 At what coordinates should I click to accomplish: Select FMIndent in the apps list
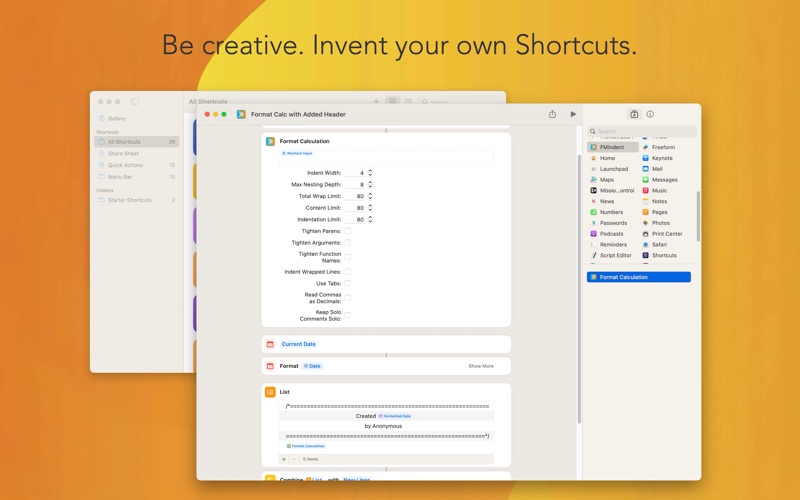pos(612,147)
